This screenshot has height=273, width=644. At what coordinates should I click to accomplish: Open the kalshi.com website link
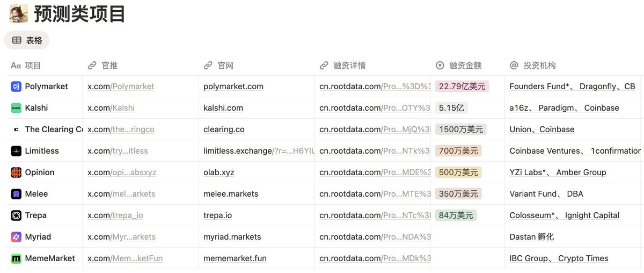[x=223, y=108]
